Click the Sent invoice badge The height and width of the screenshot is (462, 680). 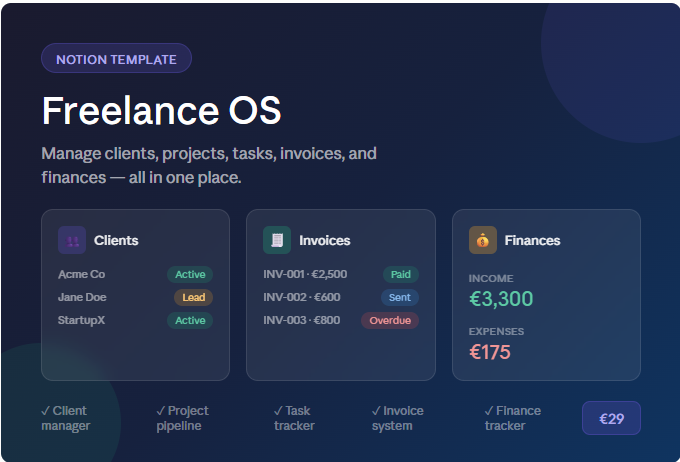point(400,297)
